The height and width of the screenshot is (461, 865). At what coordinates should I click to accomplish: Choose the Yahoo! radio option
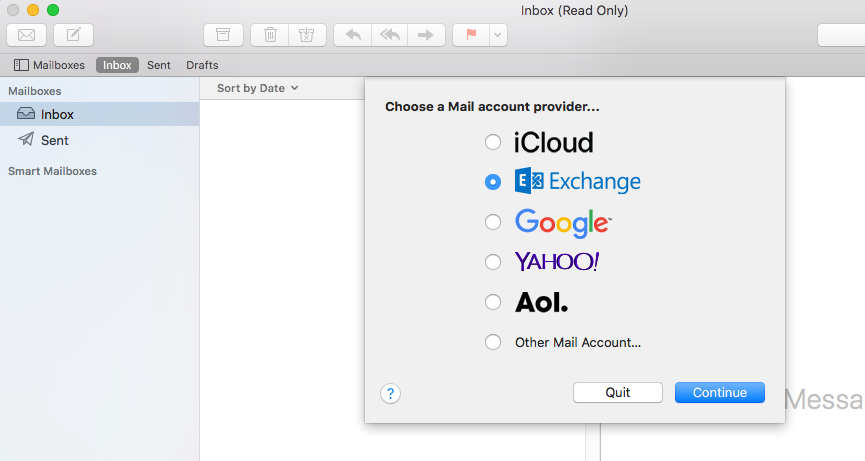point(492,262)
